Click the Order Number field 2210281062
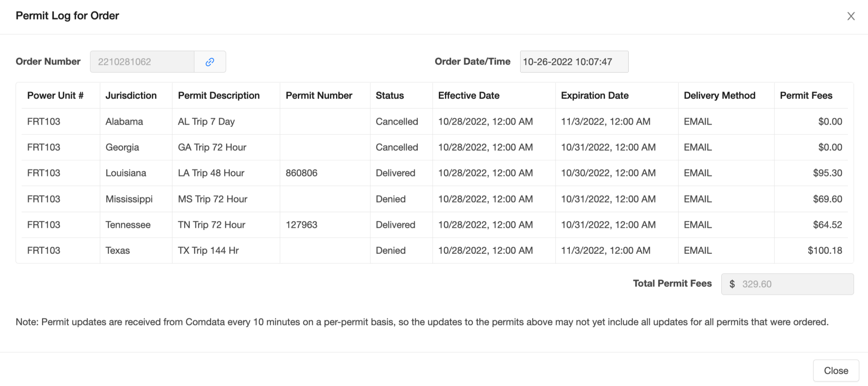 click(142, 62)
